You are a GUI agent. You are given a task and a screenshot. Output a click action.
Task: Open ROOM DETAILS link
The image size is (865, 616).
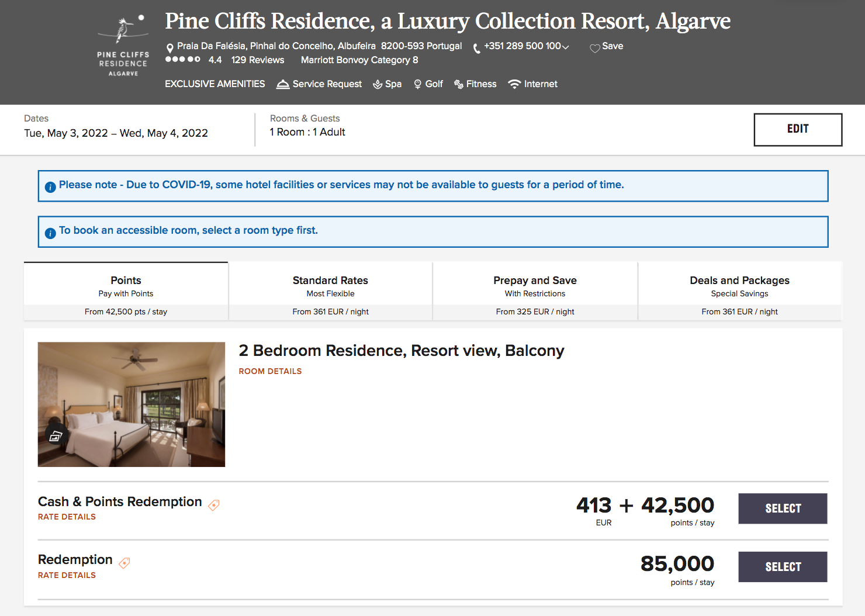click(270, 371)
